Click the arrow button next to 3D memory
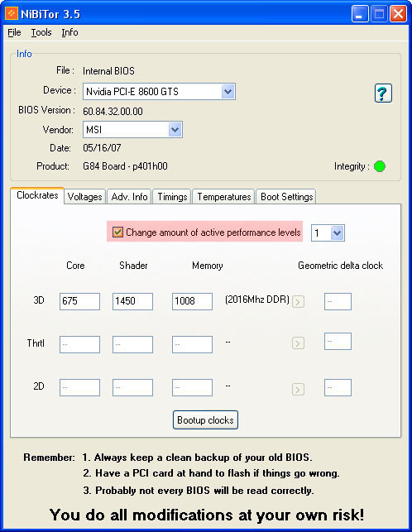412x532 pixels. click(298, 301)
